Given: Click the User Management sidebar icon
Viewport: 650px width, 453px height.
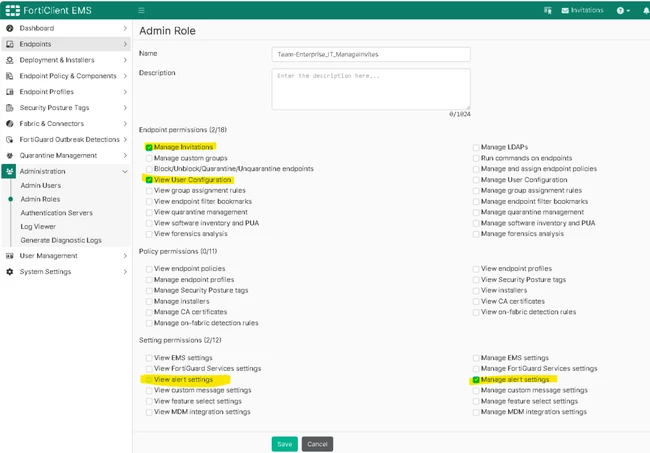Looking at the screenshot, I should pos(10,256).
